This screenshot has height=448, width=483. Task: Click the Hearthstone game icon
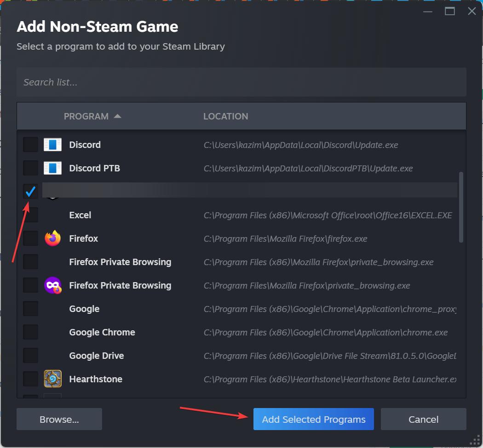click(x=53, y=379)
